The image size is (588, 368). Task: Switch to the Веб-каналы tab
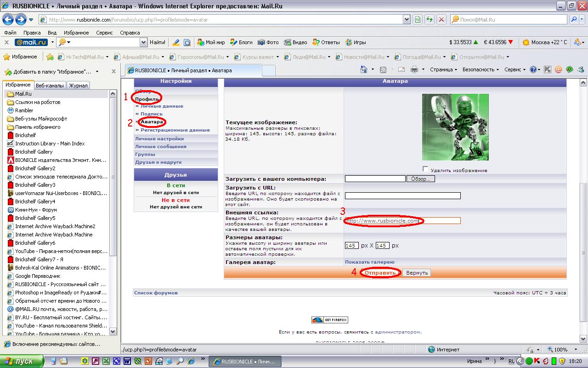(50, 86)
